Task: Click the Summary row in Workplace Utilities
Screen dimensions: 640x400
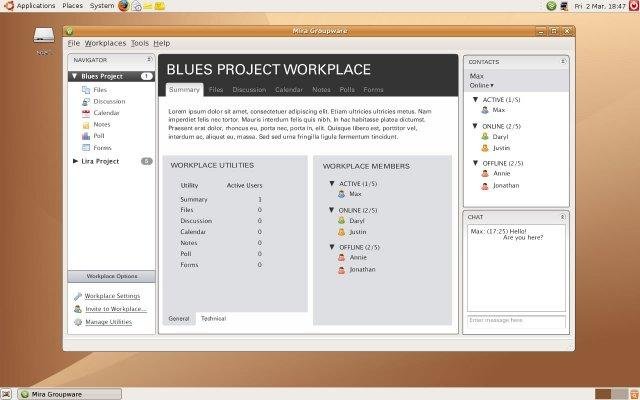Action: (221, 200)
